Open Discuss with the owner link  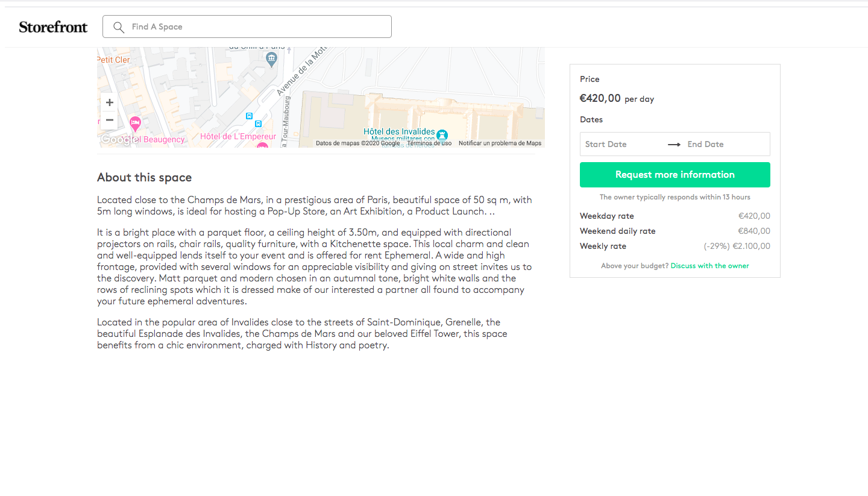click(709, 266)
